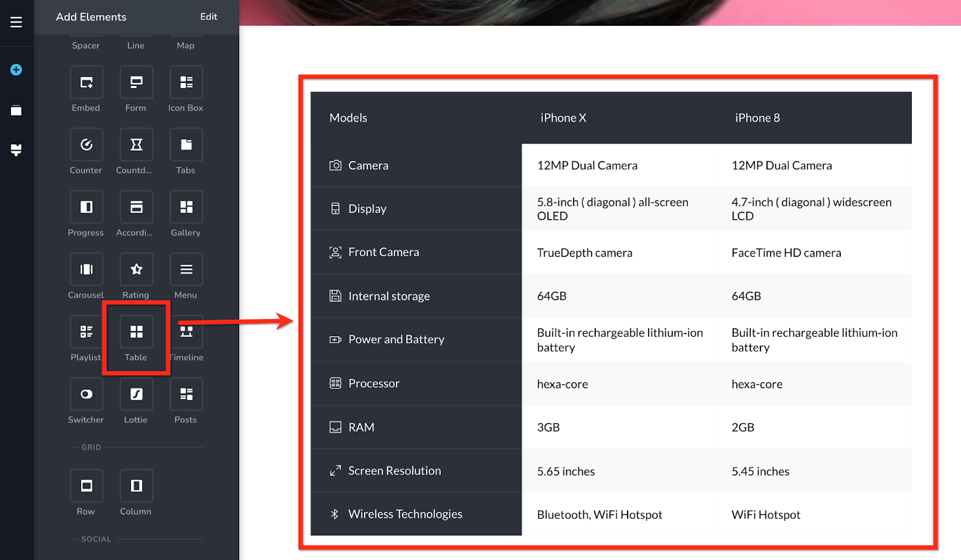Select the Tabs element

click(x=186, y=145)
